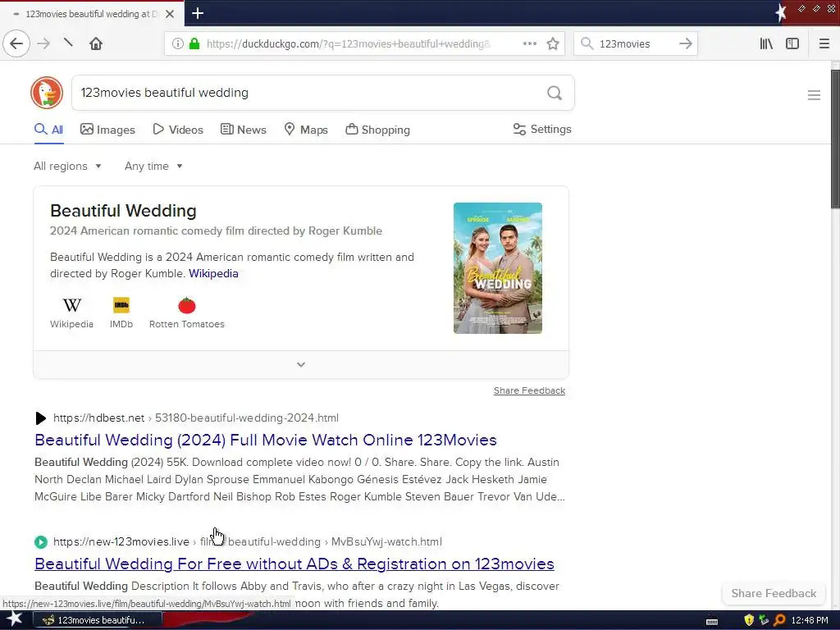Open the keyboard icon in tray
Image resolution: width=840 pixels, height=630 pixels.
point(712,621)
